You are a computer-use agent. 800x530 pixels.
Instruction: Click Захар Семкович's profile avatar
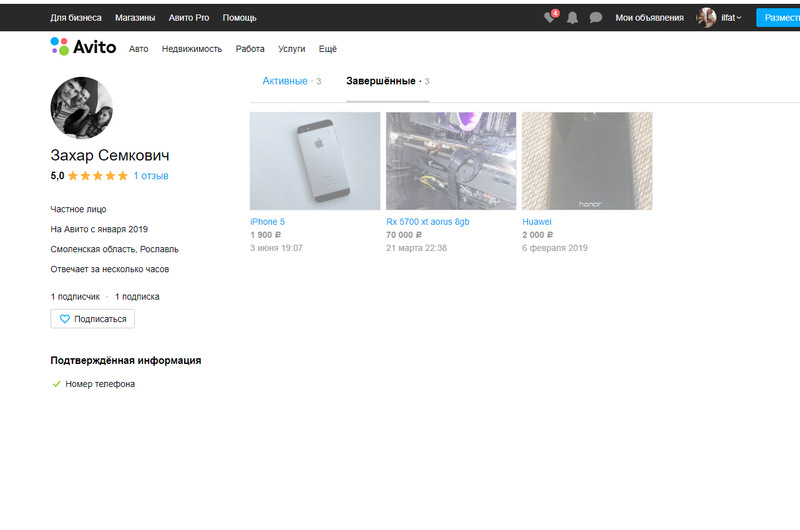click(81, 108)
